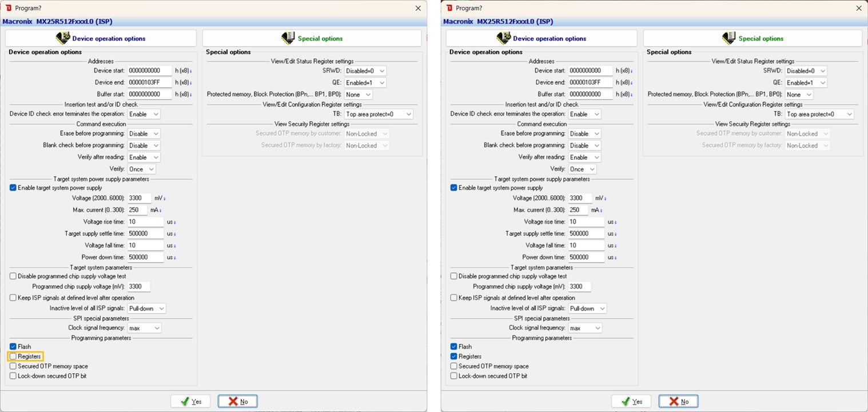
Task: Click the Device operation options icon in left dialog
Action: [x=62, y=38]
